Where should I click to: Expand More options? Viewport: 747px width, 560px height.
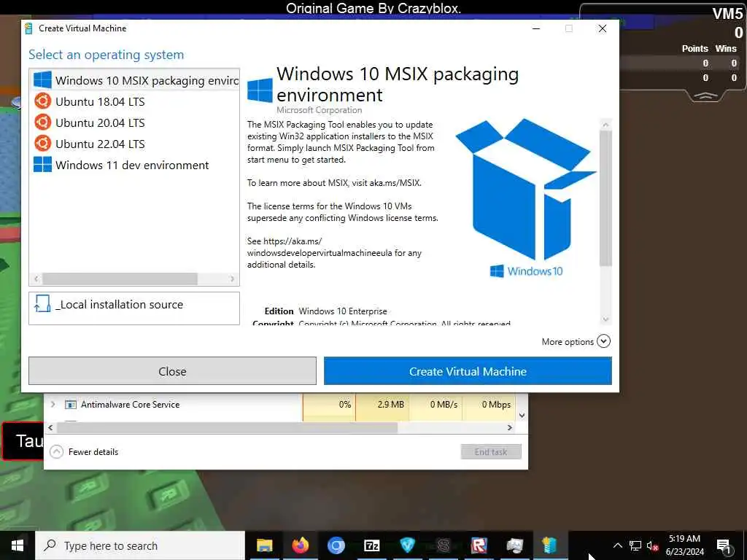(x=603, y=341)
